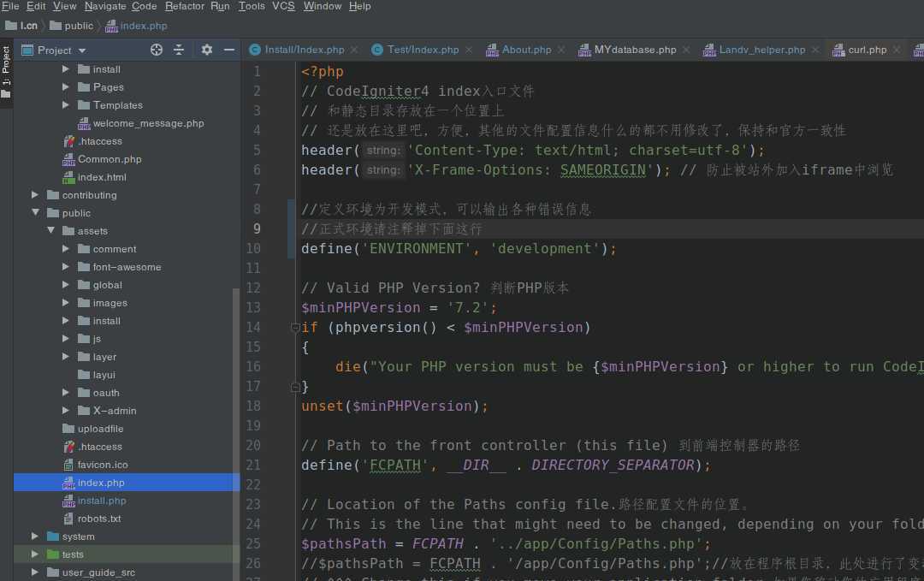Select favicon.ico file in tree
Viewport: 924px width, 581px height.
pos(103,465)
